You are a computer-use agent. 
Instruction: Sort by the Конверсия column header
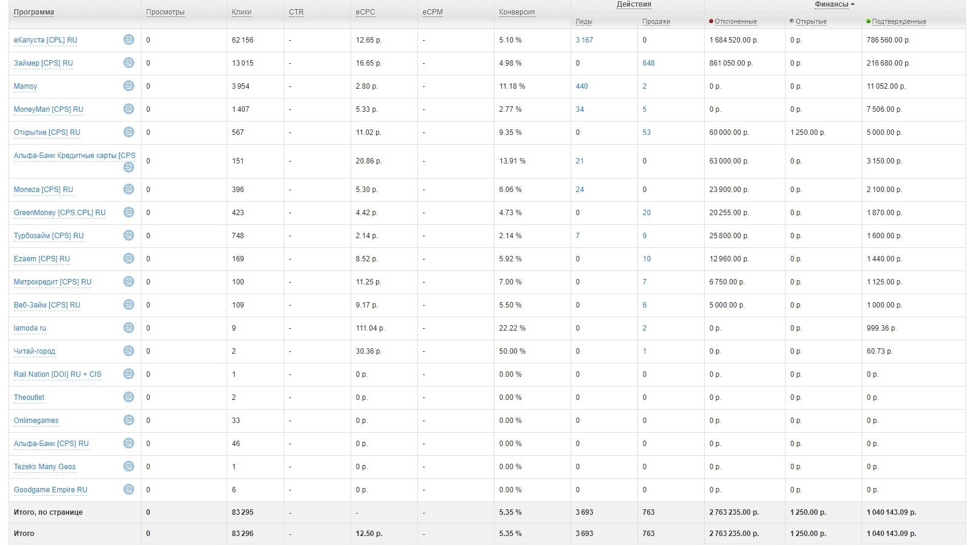click(x=516, y=12)
